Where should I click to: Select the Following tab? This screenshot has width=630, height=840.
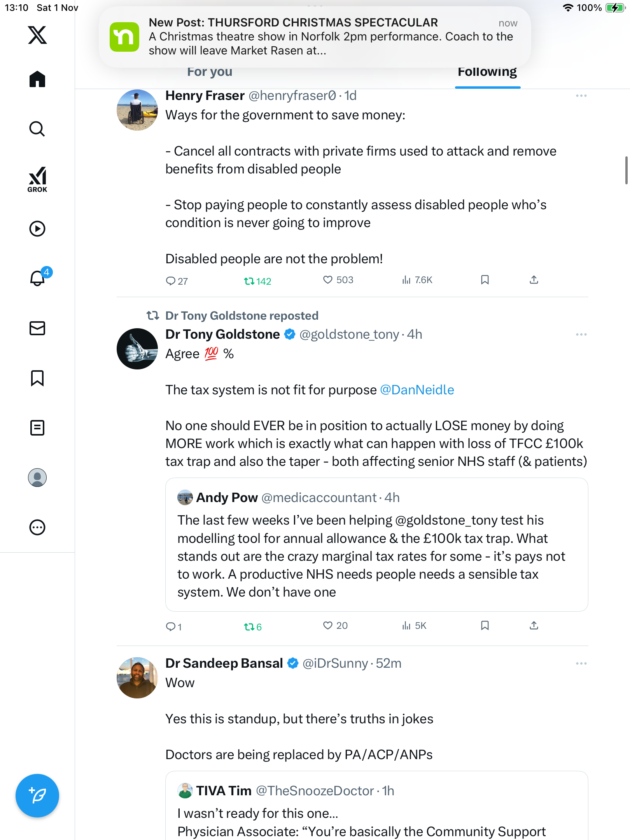[x=487, y=72]
